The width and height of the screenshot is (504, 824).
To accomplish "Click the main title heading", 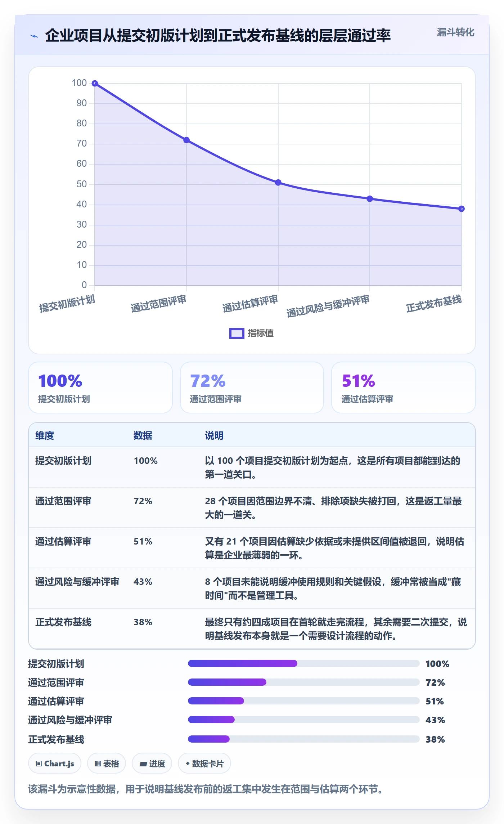I will (218, 35).
